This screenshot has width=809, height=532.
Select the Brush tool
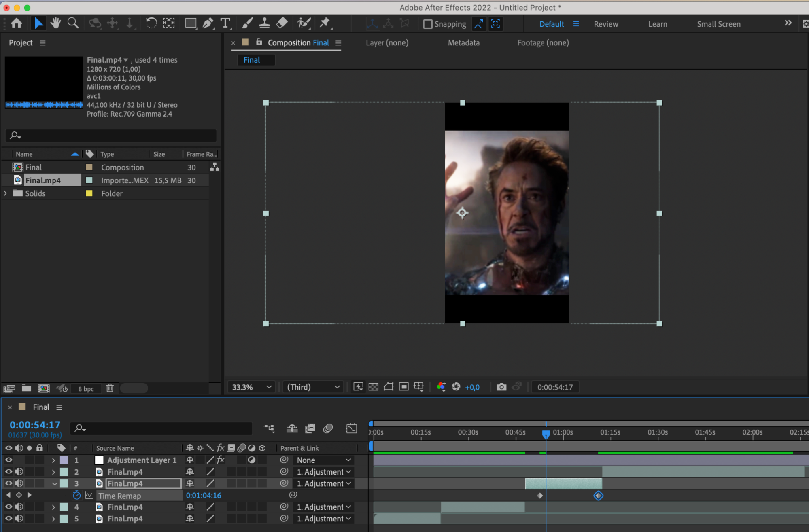(x=247, y=23)
